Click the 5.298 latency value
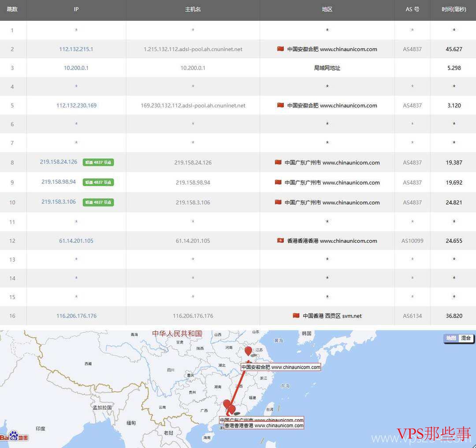476x448 pixels. (454, 68)
